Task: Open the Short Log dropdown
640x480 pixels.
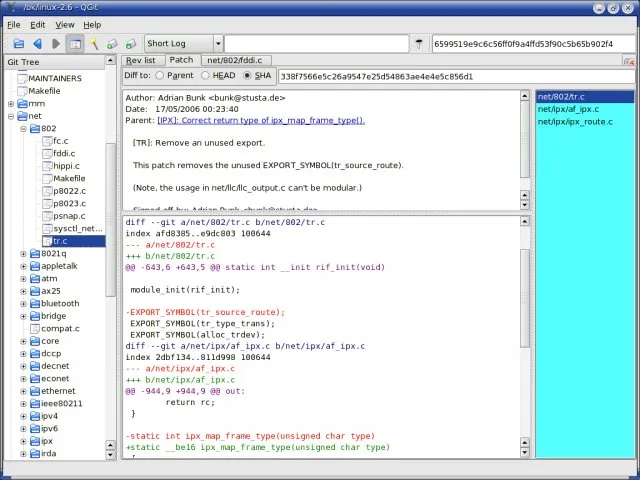Action: pos(182,44)
